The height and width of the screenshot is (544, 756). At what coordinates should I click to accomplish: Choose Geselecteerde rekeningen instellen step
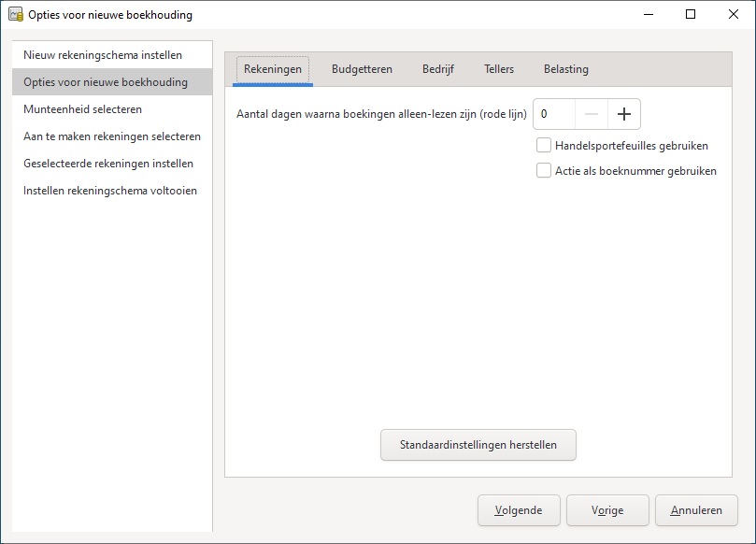point(108,164)
